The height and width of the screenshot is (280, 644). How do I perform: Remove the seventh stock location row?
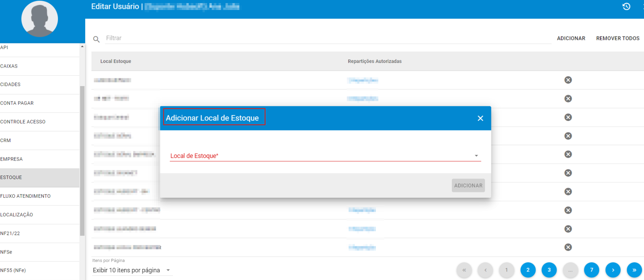click(x=568, y=191)
